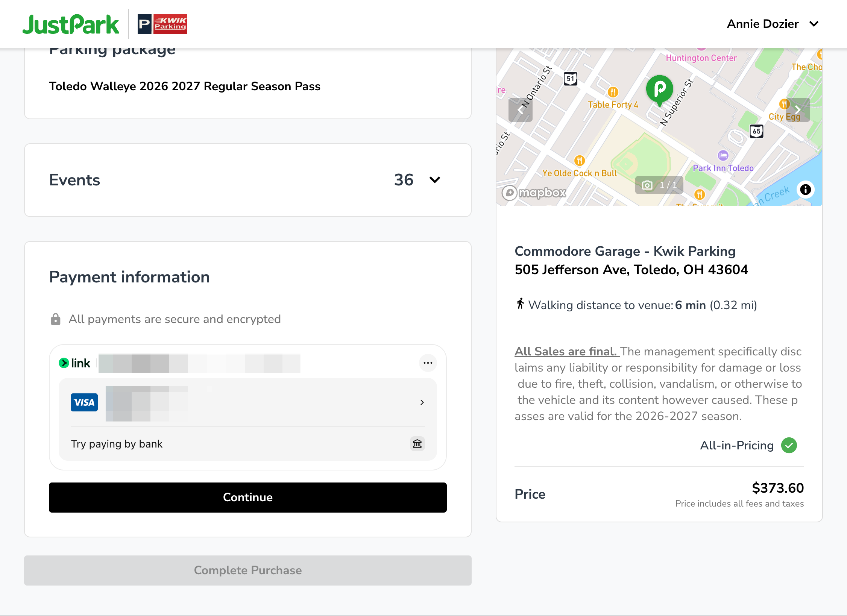The width and height of the screenshot is (847, 616).
Task: Click the Mapbox logo on map
Action: [x=534, y=193]
